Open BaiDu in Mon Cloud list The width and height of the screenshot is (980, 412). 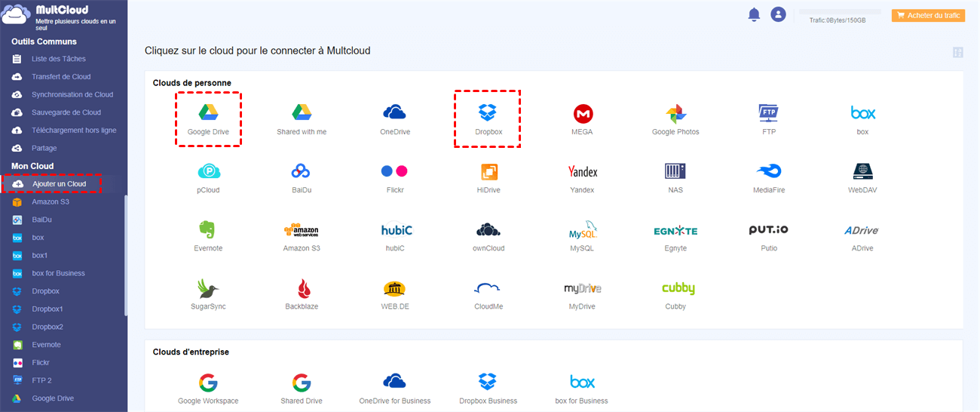click(x=41, y=220)
